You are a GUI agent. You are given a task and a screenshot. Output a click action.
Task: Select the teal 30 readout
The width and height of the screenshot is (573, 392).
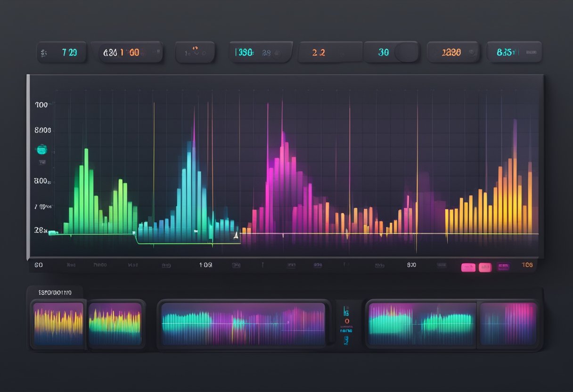point(384,52)
